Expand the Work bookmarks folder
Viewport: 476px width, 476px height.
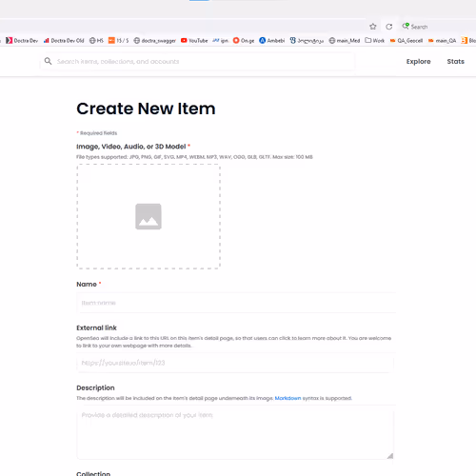point(374,41)
